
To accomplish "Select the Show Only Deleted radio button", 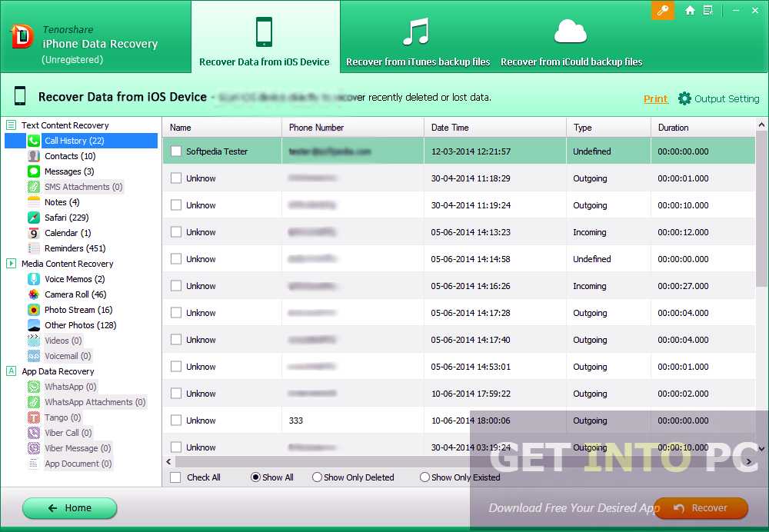I will tap(318, 477).
